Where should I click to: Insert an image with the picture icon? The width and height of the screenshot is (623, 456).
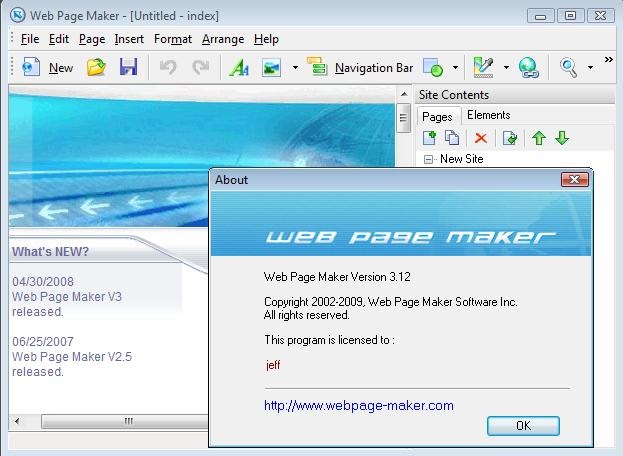click(272, 68)
